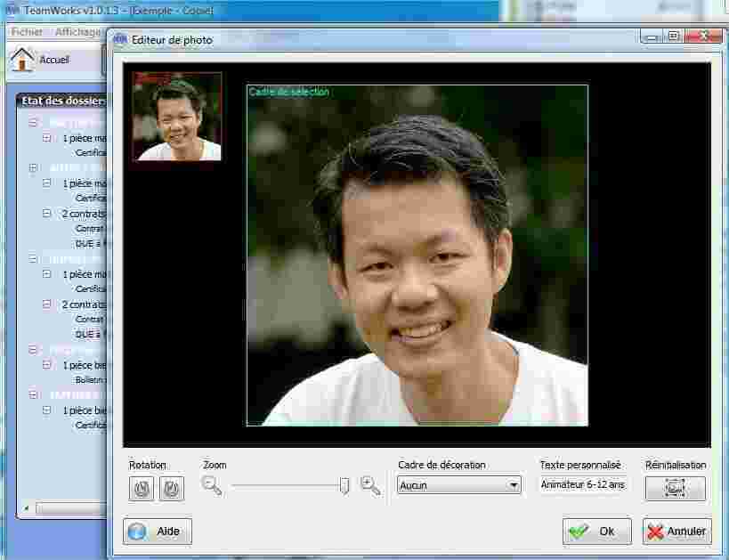Click the zoom out magnifier icon

(211, 485)
